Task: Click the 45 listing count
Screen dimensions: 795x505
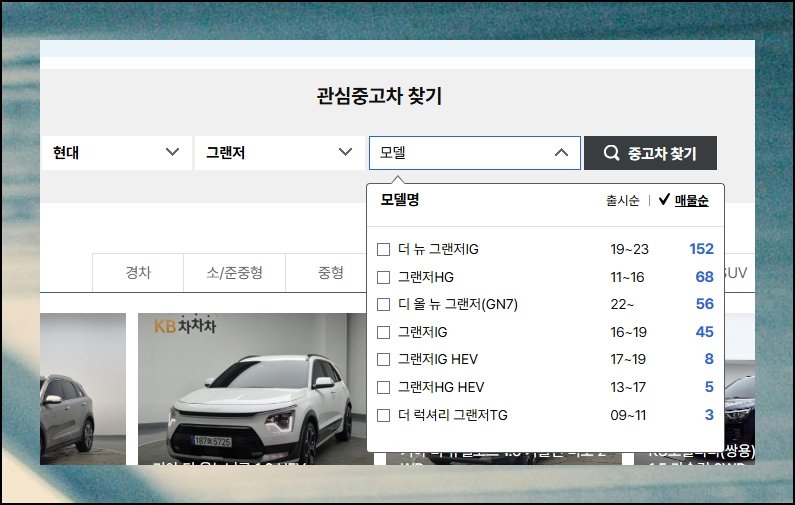Action: click(704, 332)
